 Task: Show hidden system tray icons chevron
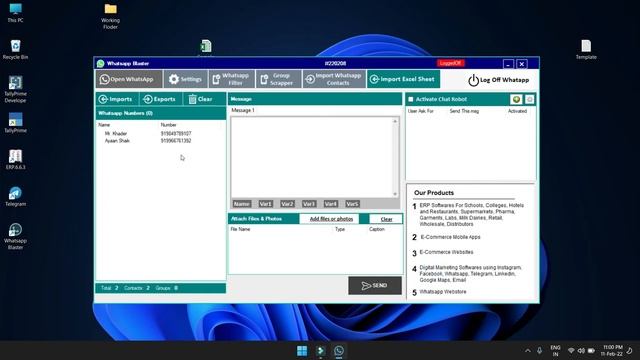[528, 351]
